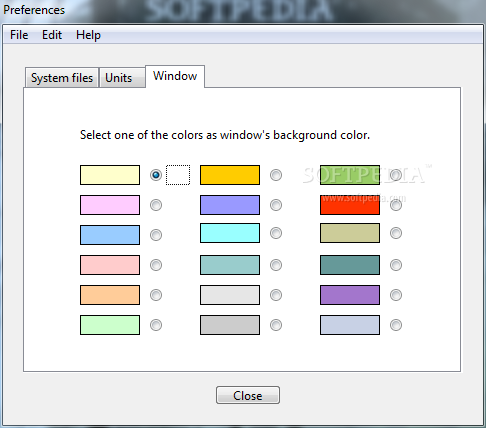The width and height of the screenshot is (486, 428).
Task: Select the medium gray radio button
Action: (276, 325)
